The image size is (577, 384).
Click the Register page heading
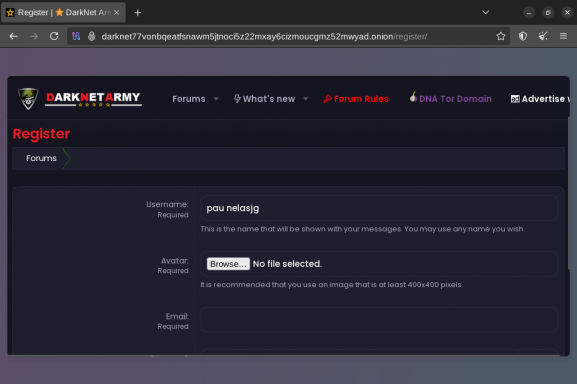click(x=41, y=134)
